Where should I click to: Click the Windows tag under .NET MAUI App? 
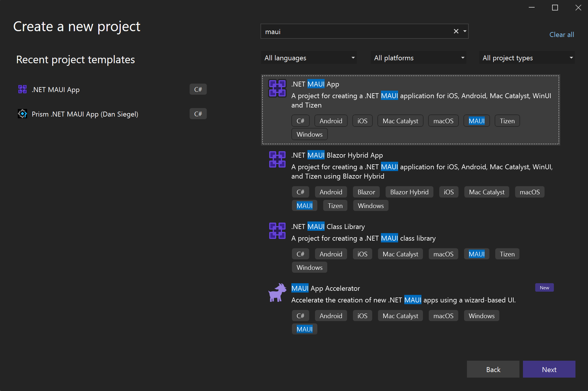[309, 134]
